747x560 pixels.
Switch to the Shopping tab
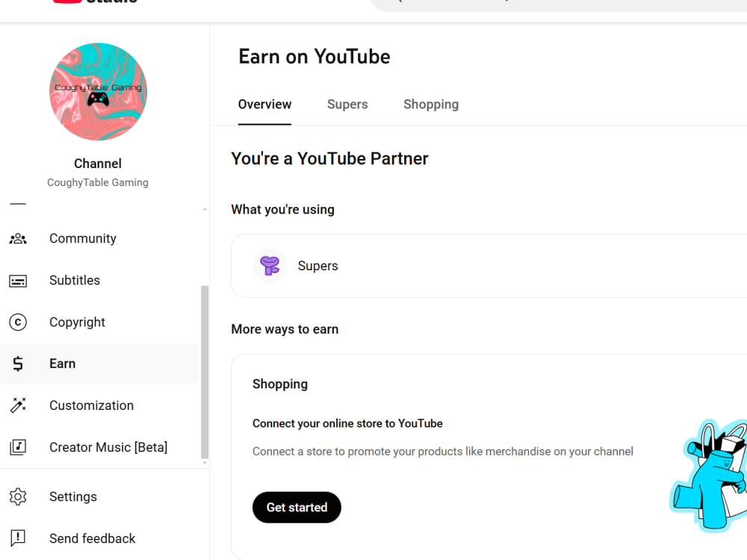pos(431,105)
